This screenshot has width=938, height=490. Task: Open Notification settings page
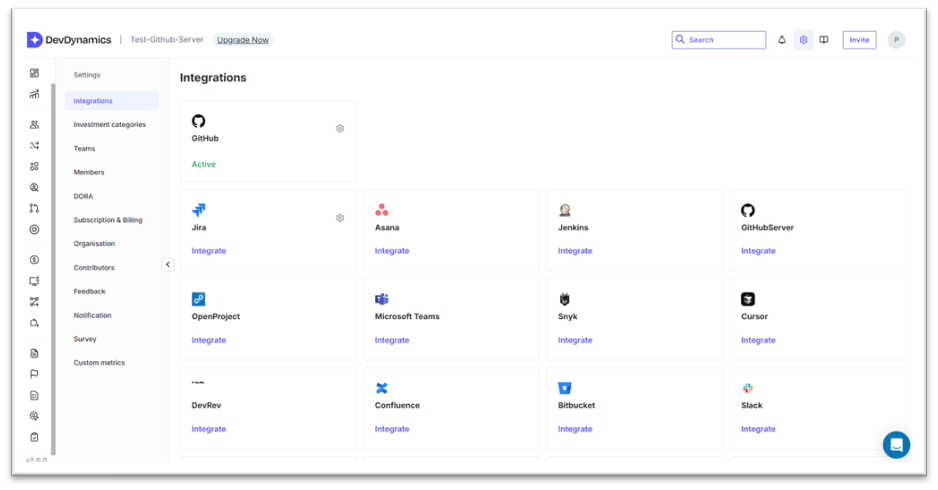pos(92,315)
